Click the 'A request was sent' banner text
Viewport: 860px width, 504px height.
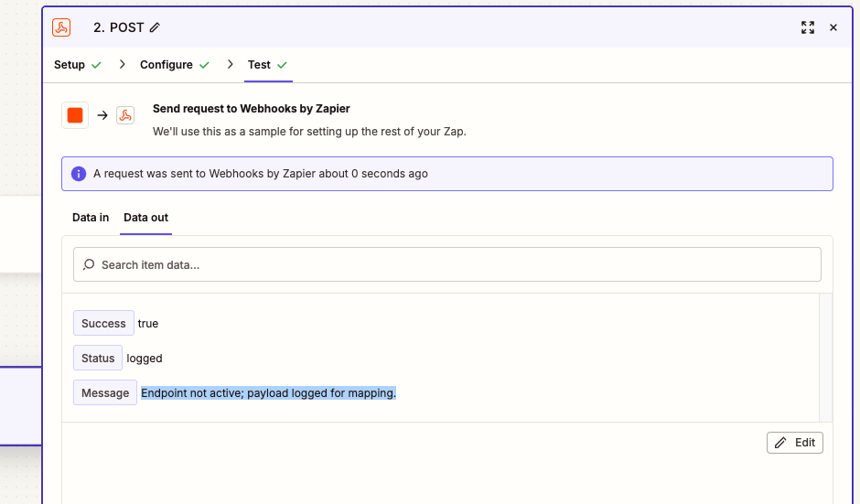pos(261,174)
